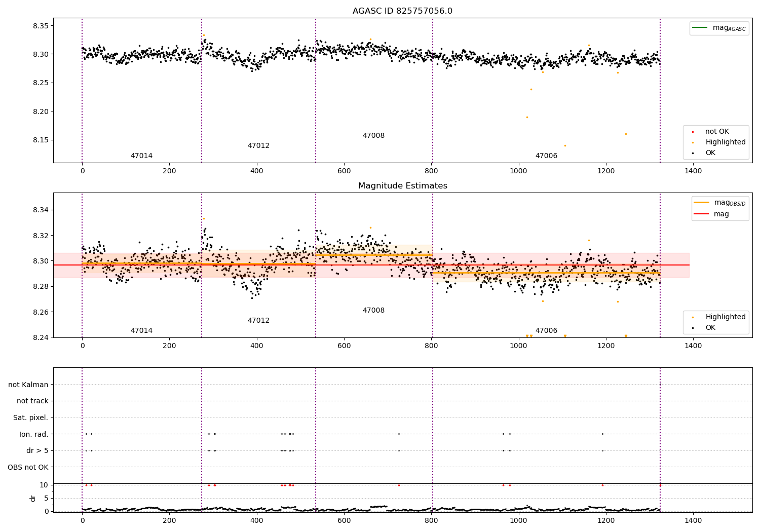This screenshot has height=532, width=760.
Task: Click the "dr" axis label
Action: (33, 498)
